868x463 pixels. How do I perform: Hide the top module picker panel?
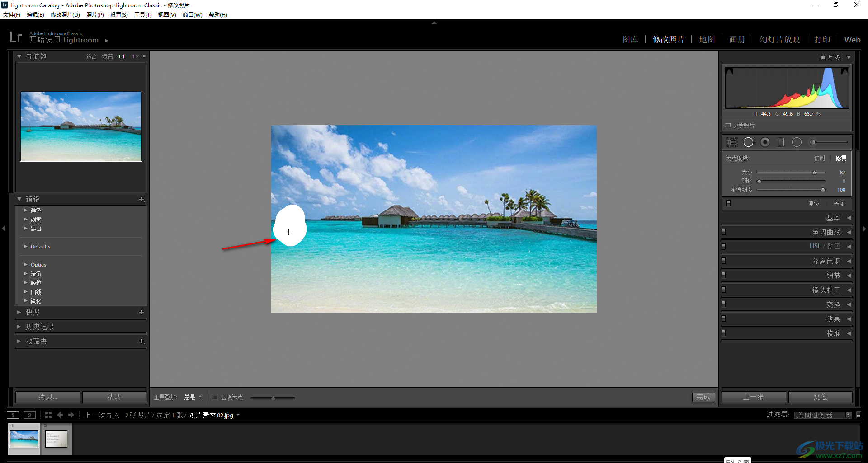tap(434, 23)
